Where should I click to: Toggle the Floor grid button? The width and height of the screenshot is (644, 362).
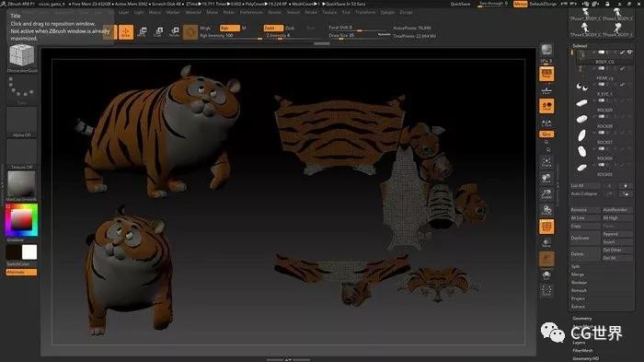click(x=546, y=90)
